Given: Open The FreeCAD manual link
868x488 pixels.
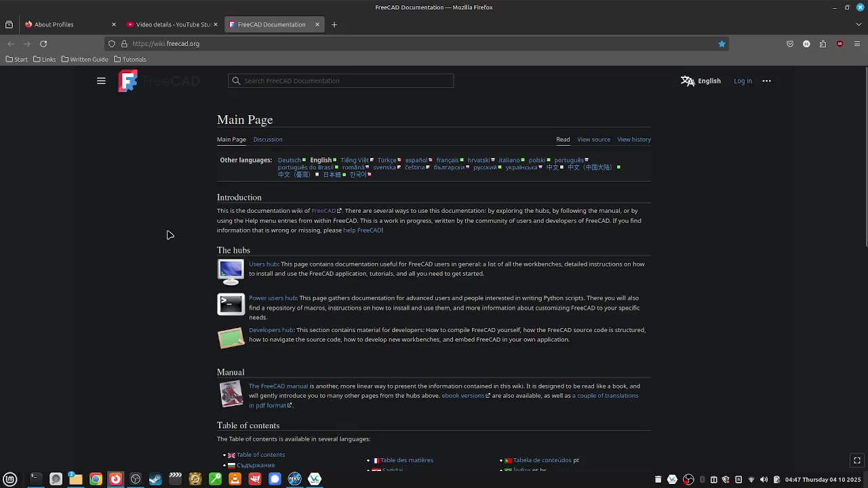Looking at the screenshot, I should click(278, 386).
